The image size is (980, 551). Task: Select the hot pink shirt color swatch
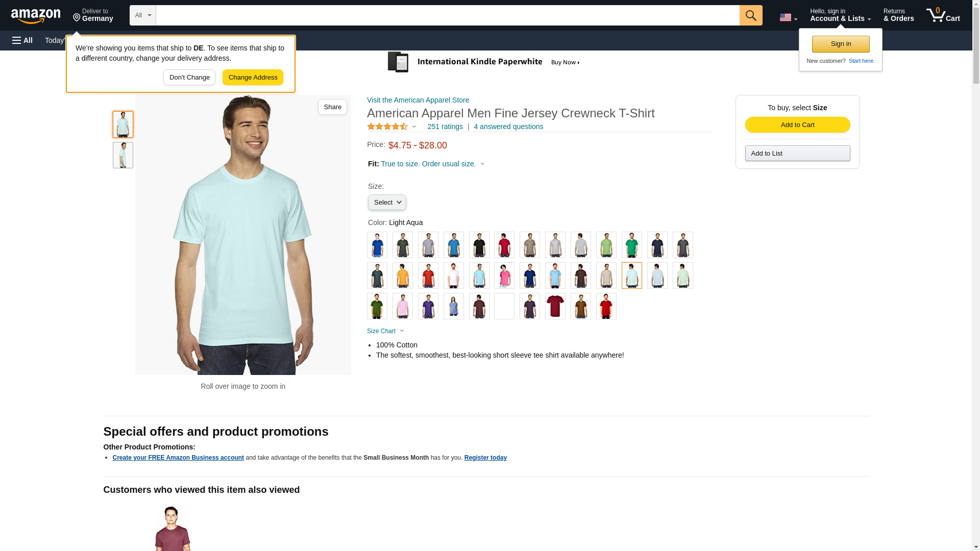click(504, 275)
